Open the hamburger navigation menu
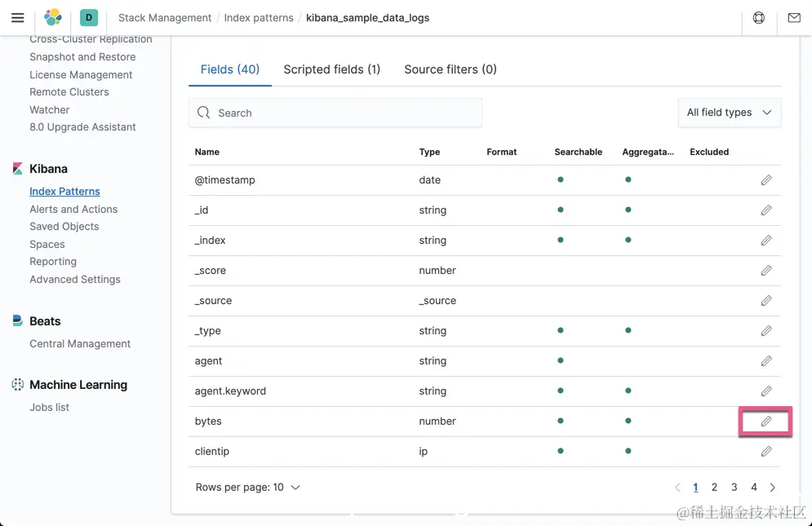This screenshot has width=812, height=526. 18,18
